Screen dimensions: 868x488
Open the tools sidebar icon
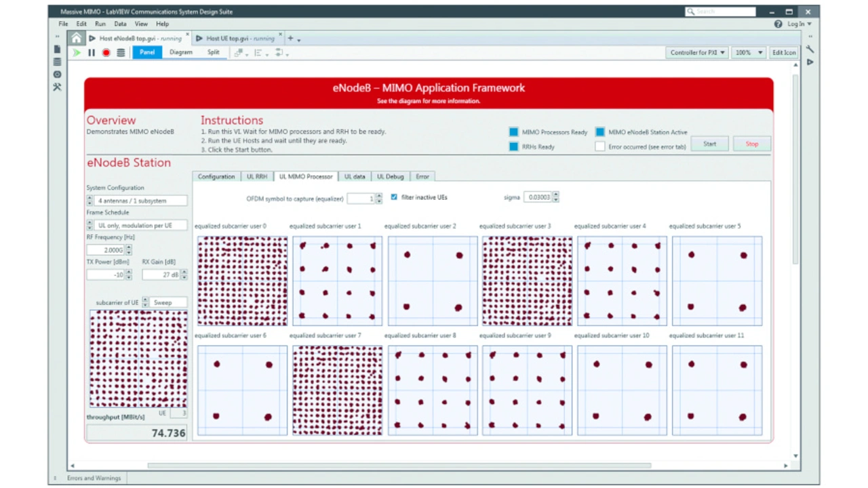pyautogui.click(x=57, y=87)
